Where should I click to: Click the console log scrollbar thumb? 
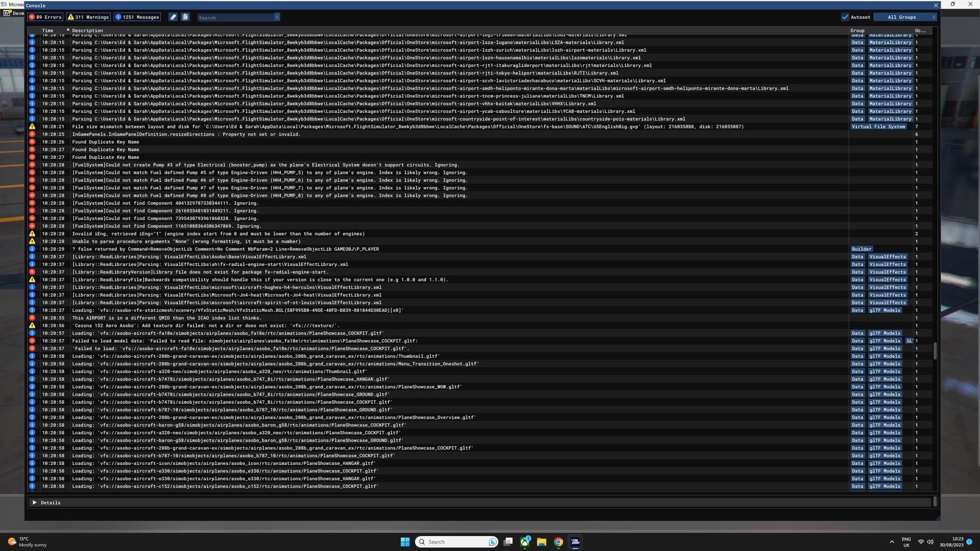(x=935, y=351)
